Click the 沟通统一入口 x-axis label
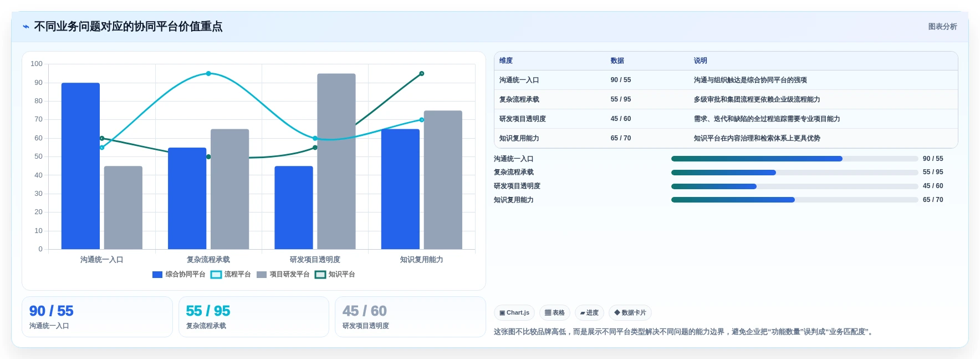Viewport: 980px width, 359px height. [x=102, y=260]
